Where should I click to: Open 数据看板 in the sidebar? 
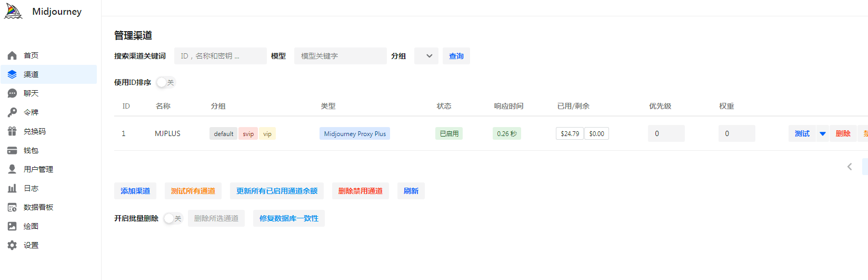(x=48, y=207)
